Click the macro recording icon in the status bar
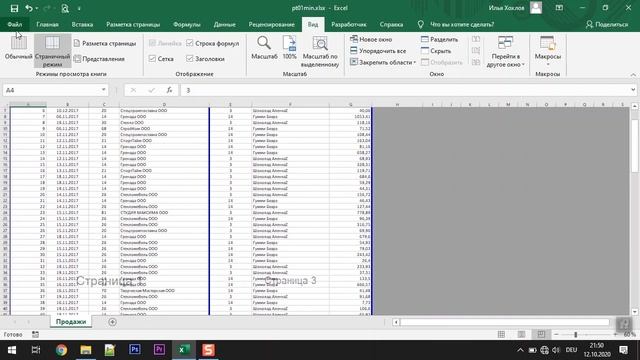 pos(36,335)
